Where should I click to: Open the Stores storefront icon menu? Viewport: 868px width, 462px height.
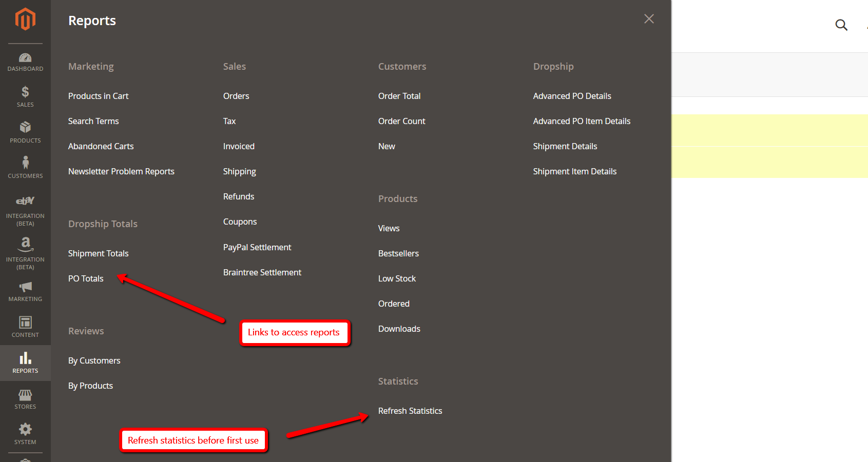click(25, 399)
